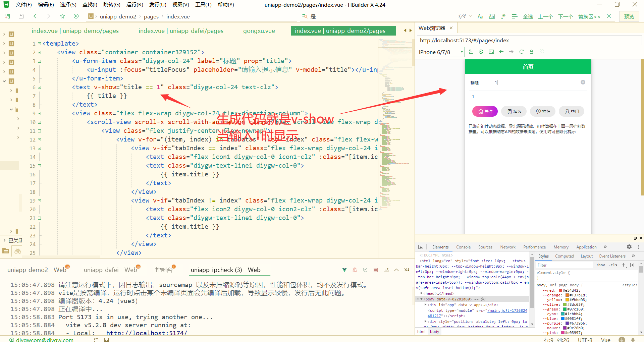Open the browser console terminal icon

pyautogui.click(x=491, y=52)
